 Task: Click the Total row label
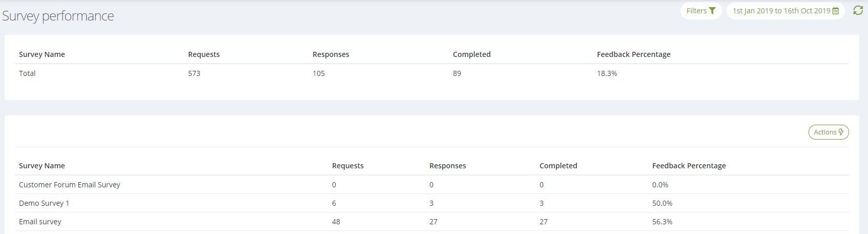pyautogui.click(x=27, y=73)
